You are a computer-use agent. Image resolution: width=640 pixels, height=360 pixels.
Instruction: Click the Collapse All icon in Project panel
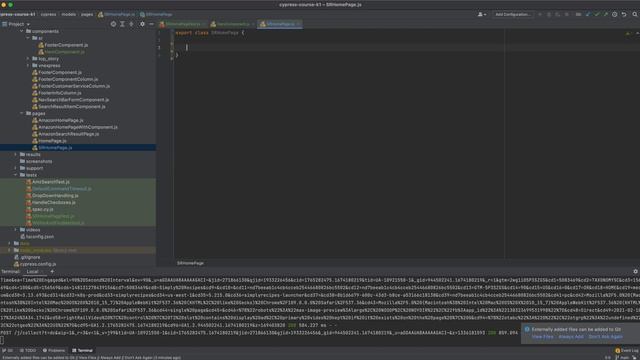[x=131, y=24]
